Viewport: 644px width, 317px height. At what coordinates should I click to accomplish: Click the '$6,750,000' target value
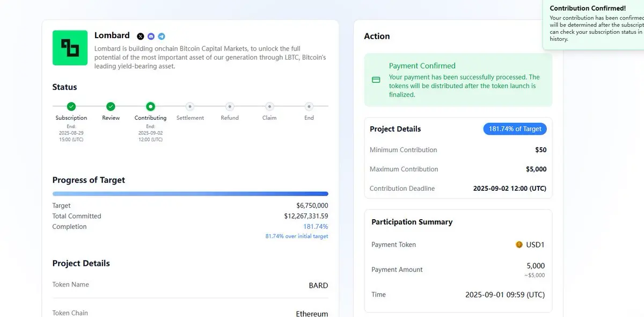[x=312, y=206]
